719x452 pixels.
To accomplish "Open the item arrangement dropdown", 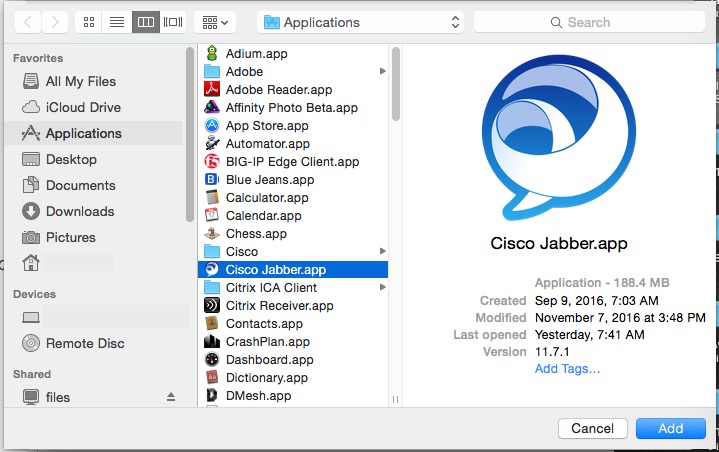I will point(215,22).
